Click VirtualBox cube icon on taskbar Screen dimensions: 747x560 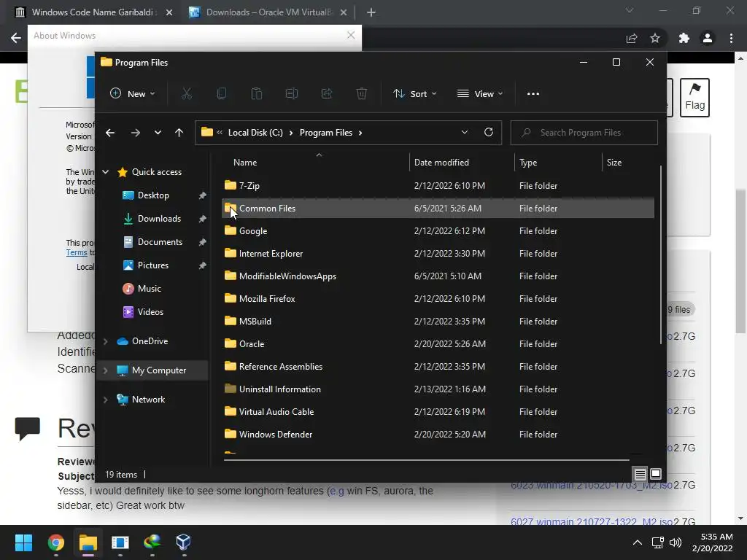[183, 542]
